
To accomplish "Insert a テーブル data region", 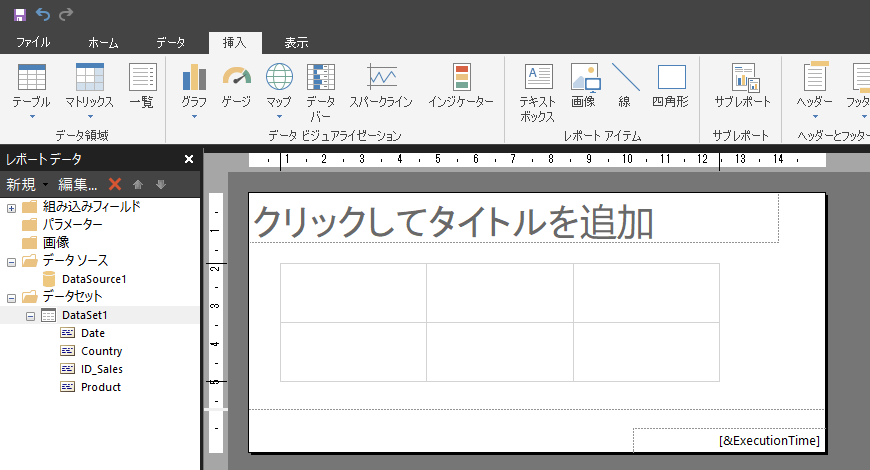I will (x=32, y=85).
